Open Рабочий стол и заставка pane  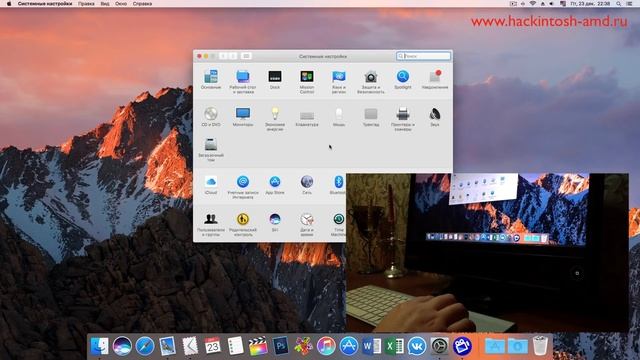pyautogui.click(x=243, y=81)
